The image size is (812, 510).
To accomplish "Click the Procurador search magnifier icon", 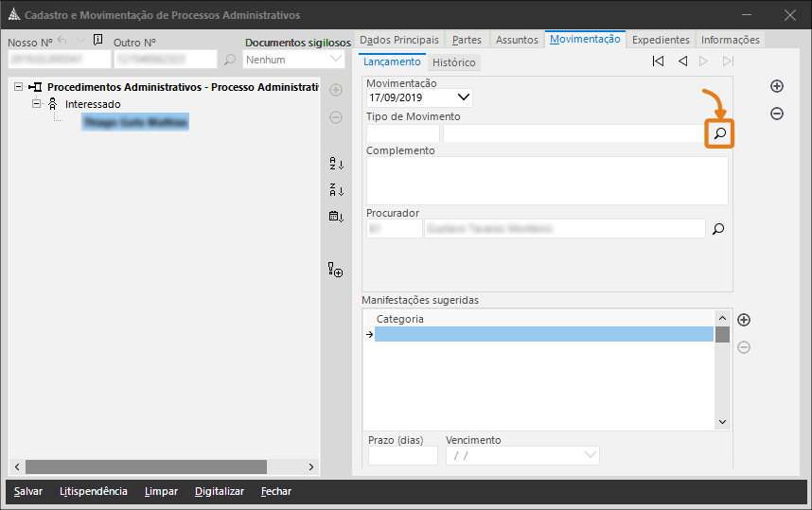I will (717, 229).
